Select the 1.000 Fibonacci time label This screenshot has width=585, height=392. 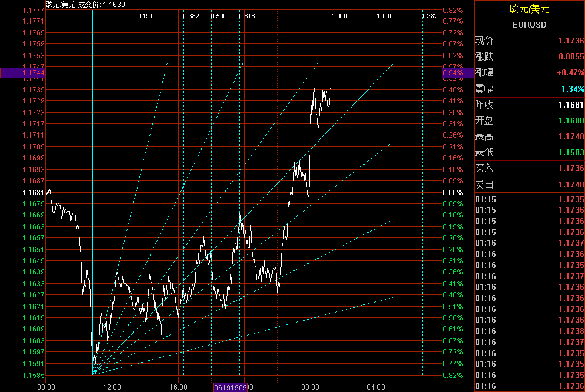pyautogui.click(x=339, y=16)
